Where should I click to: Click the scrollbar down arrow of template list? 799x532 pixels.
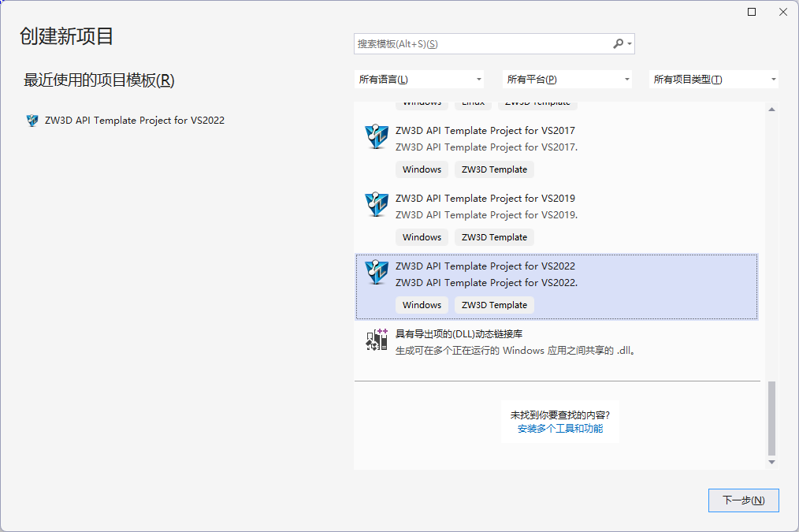[x=771, y=462]
